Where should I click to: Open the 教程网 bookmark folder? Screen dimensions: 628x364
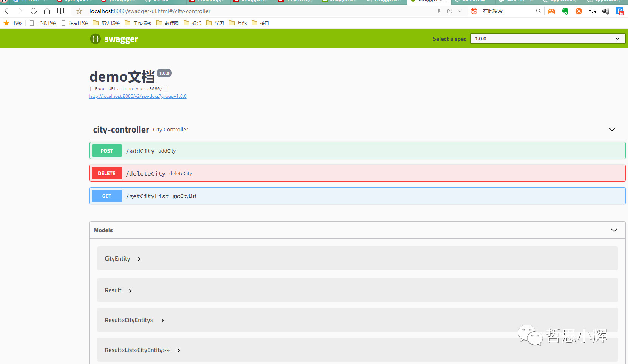click(167, 23)
